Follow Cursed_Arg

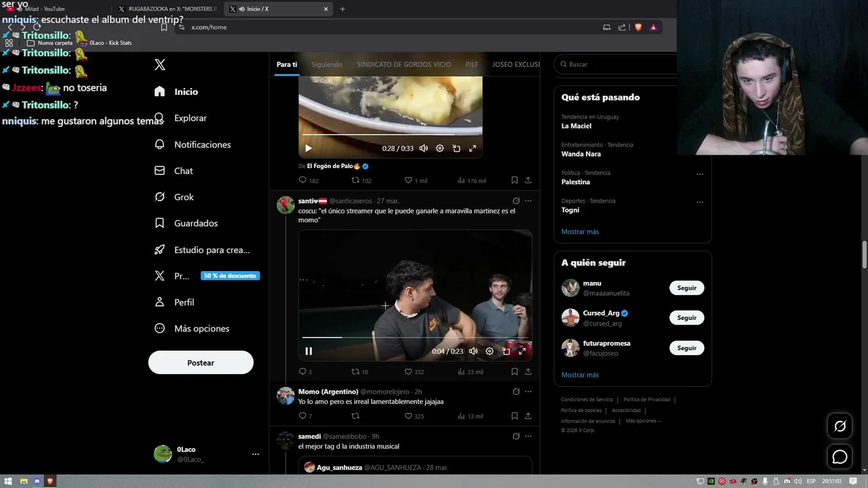pyautogui.click(x=686, y=318)
